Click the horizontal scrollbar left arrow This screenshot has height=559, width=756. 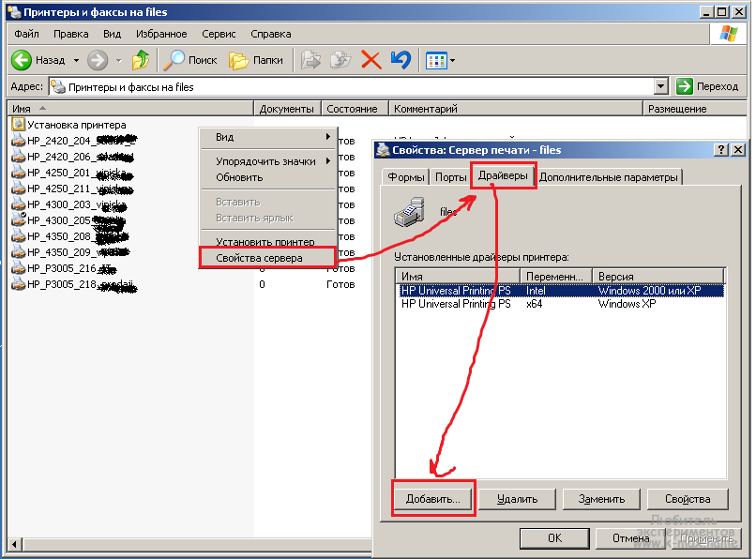click(x=14, y=545)
